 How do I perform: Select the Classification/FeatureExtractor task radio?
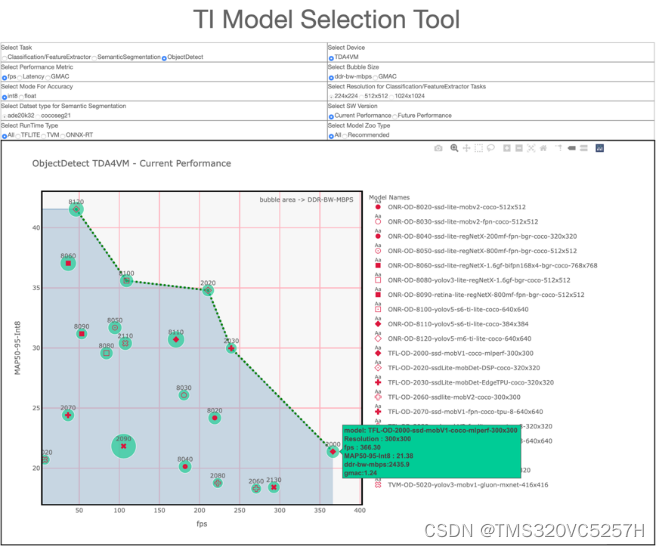(x=4, y=58)
